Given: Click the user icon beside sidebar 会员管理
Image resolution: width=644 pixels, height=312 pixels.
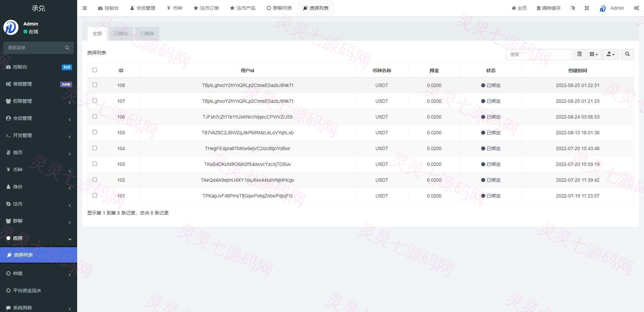Looking at the screenshot, I should coord(8,118).
